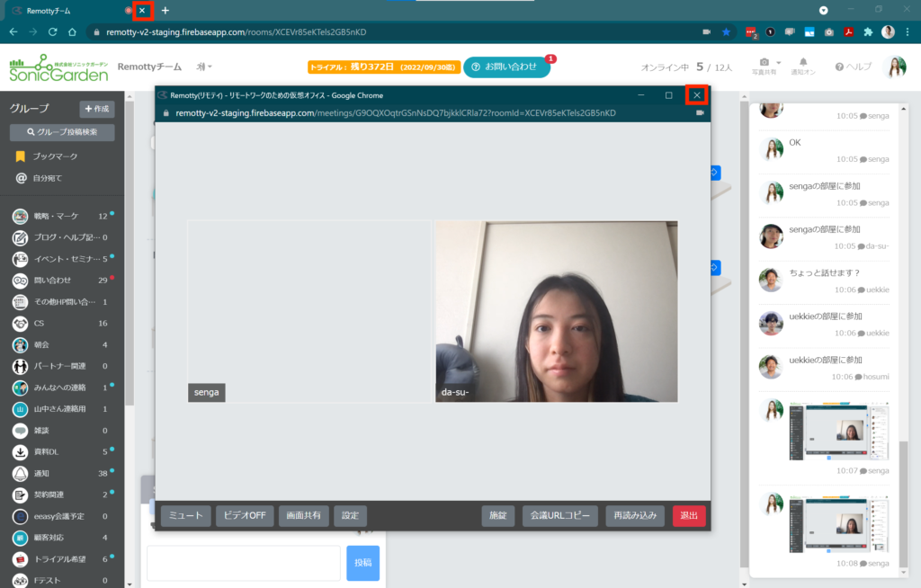This screenshot has height=588, width=921.
Task: Open the screenshot thumbnail posted at 10:08
Action: (838, 524)
